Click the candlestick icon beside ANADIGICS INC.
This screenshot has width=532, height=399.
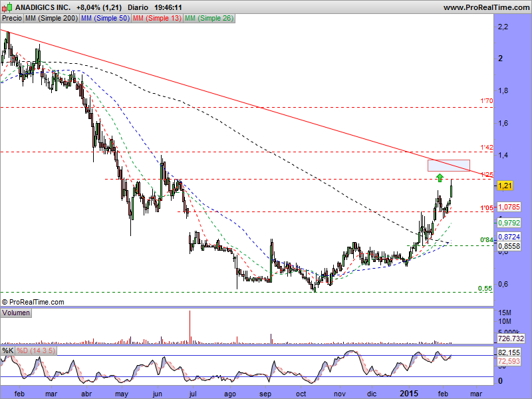tap(9, 7)
